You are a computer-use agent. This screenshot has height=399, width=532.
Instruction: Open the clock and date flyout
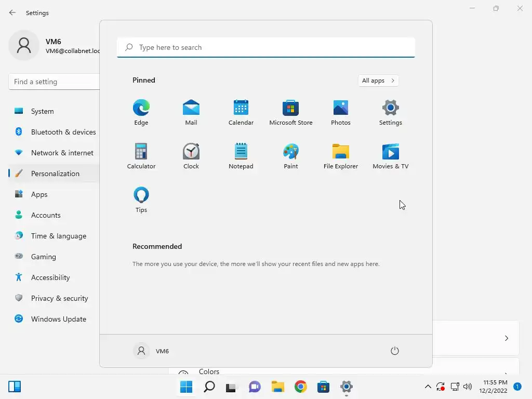click(x=494, y=387)
